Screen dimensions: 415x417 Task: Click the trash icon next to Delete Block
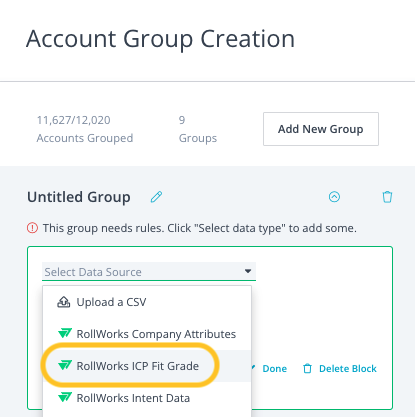click(307, 369)
